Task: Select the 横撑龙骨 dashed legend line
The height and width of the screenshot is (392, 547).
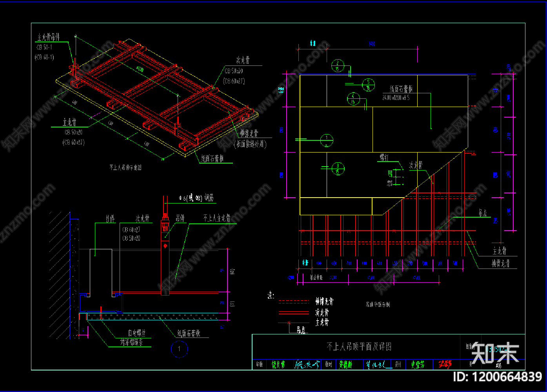Action: point(294,302)
